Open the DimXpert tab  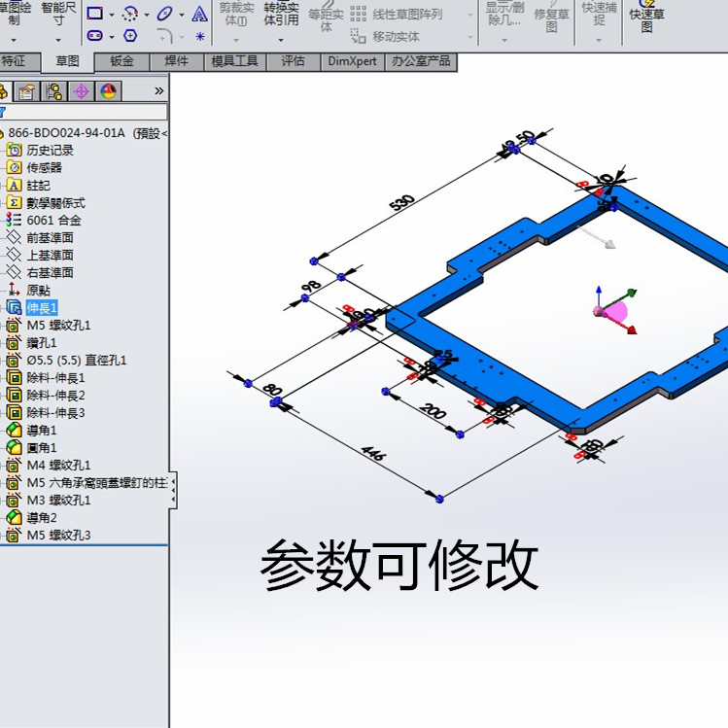coord(353,61)
